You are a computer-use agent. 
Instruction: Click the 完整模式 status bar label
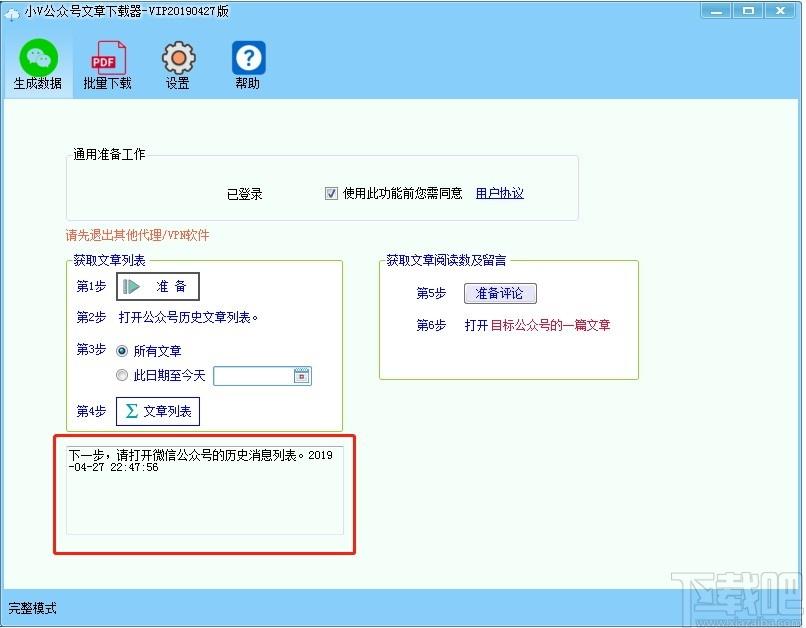coord(32,608)
